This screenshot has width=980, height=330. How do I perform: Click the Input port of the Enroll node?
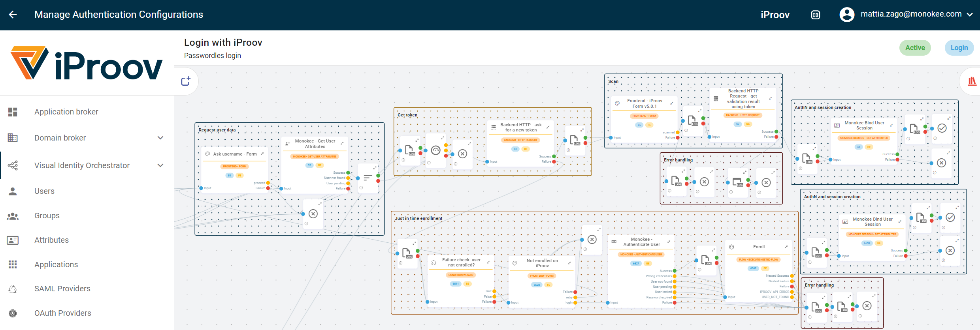(x=725, y=297)
